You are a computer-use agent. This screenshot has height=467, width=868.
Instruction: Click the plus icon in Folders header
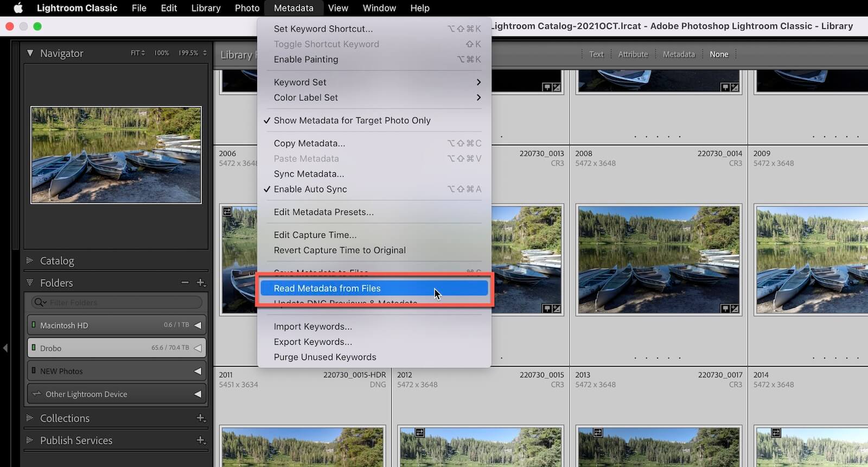pyautogui.click(x=201, y=282)
